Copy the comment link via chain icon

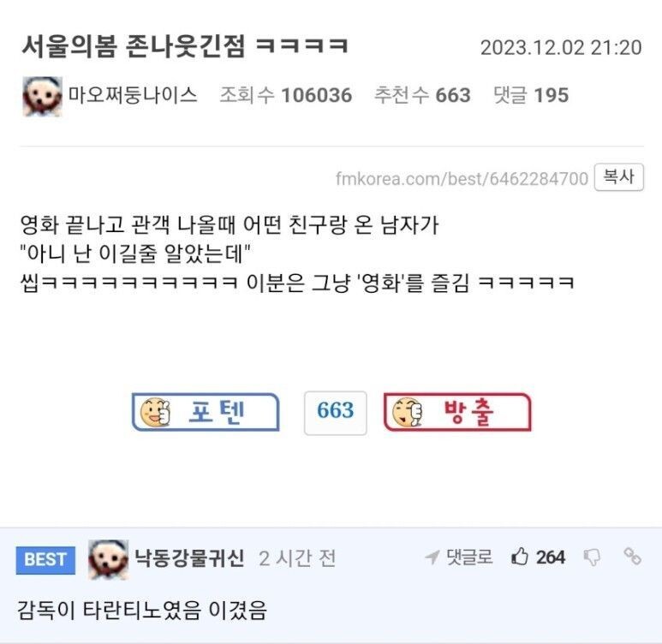(632, 556)
